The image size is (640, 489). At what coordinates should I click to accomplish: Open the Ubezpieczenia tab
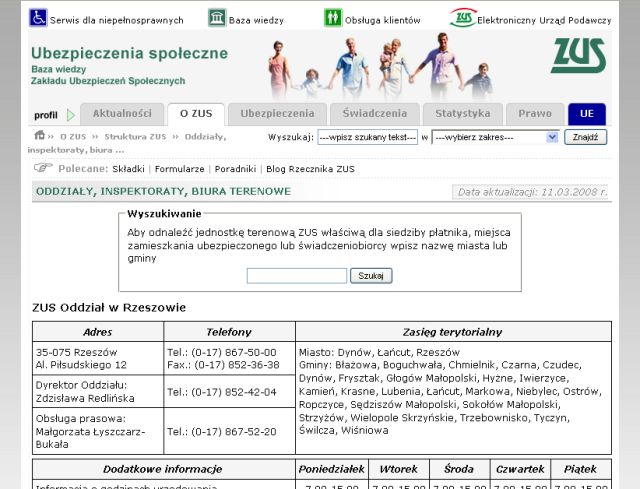pos(277,114)
